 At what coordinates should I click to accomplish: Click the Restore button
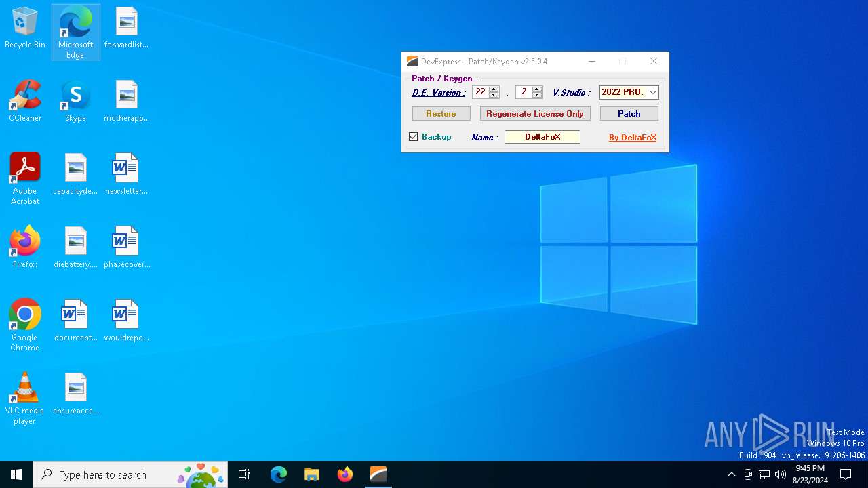coord(441,114)
